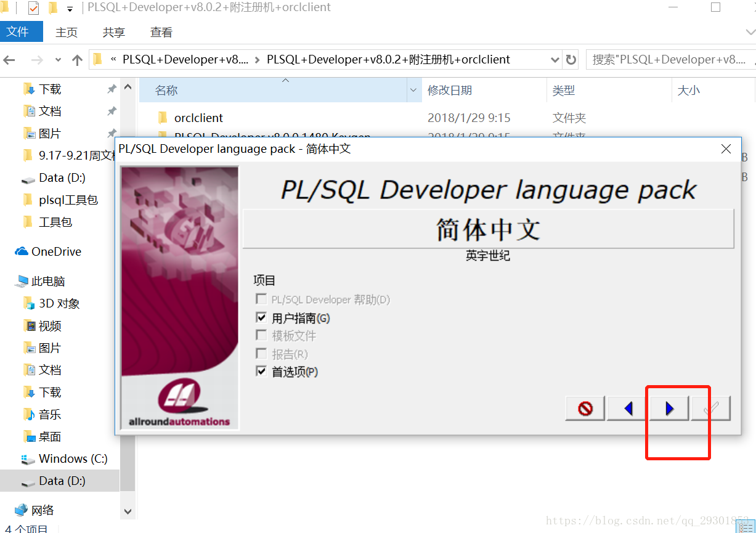This screenshot has height=533, width=756.
Task: Click navigation pane scroll down arrow
Action: [x=128, y=511]
